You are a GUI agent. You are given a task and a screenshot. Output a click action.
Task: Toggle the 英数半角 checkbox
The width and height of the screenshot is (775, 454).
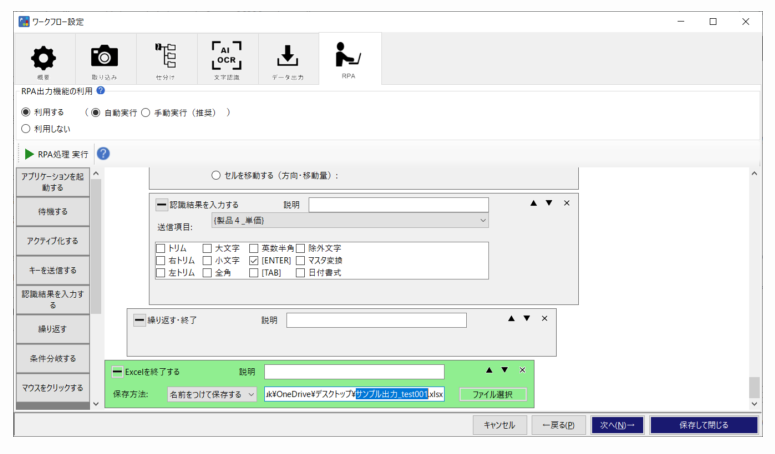coord(254,248)
